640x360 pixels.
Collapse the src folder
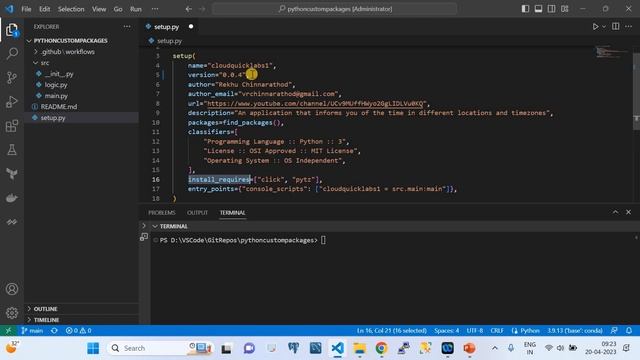(45, 63)
